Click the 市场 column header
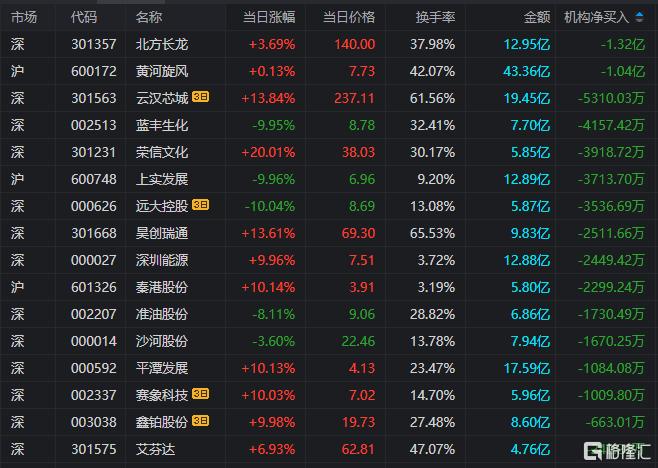 pyautogui.click(x=24, y=17)
